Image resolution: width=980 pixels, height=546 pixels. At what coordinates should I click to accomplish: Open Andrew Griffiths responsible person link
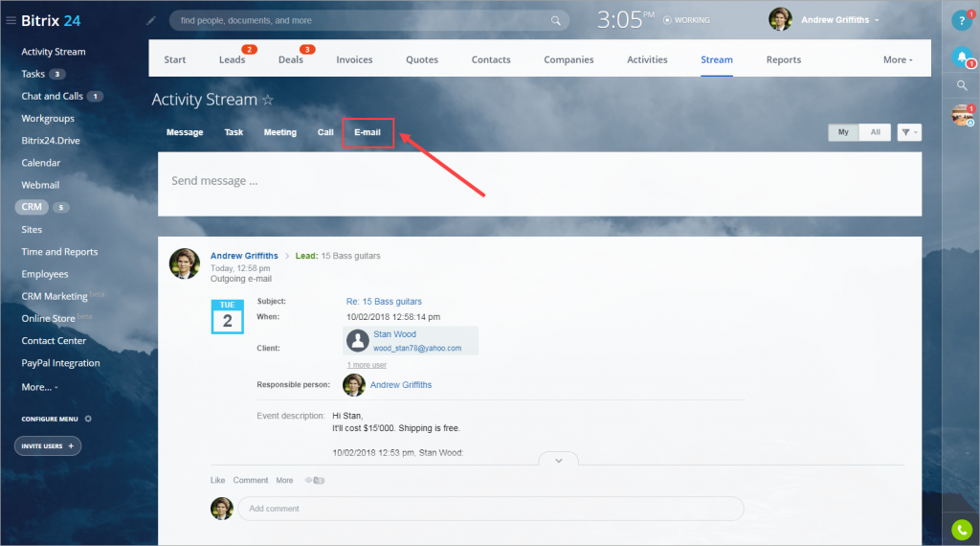401,385
